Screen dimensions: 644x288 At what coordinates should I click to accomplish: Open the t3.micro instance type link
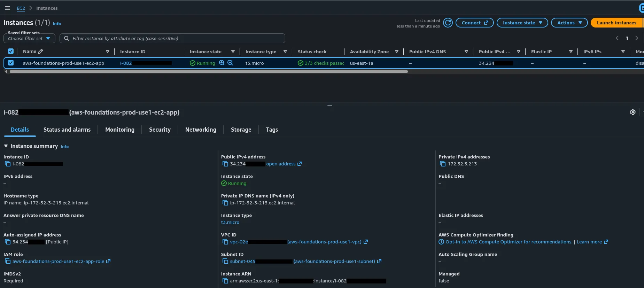(x=230, y=222)
